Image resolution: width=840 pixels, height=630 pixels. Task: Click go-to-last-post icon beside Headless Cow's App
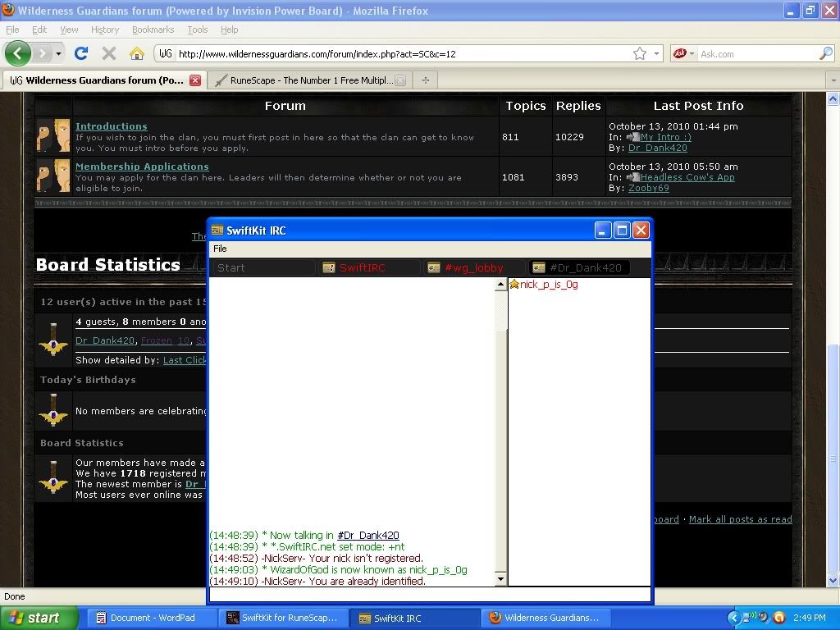tap(632, 177)
